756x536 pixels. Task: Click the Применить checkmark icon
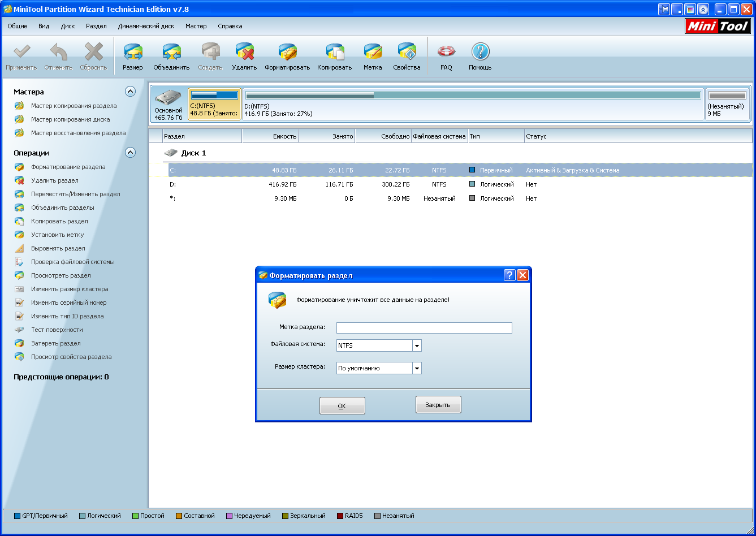[x=21, y=52]
